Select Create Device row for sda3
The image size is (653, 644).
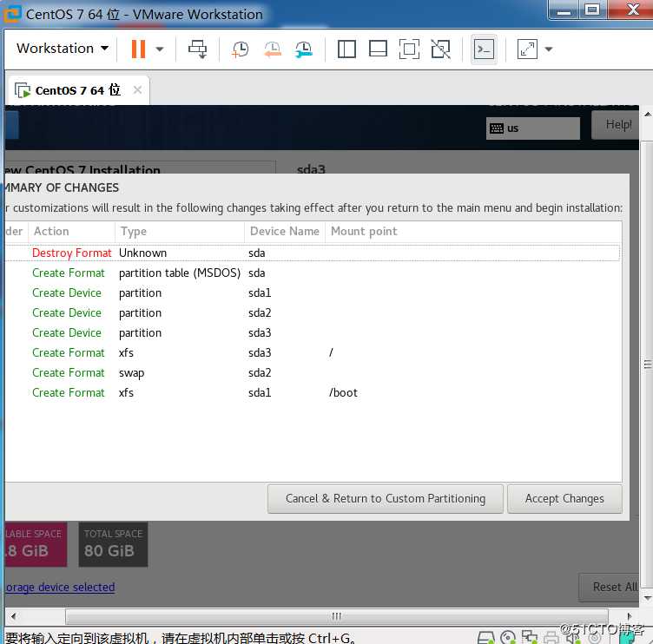click(x=313, y=333)
